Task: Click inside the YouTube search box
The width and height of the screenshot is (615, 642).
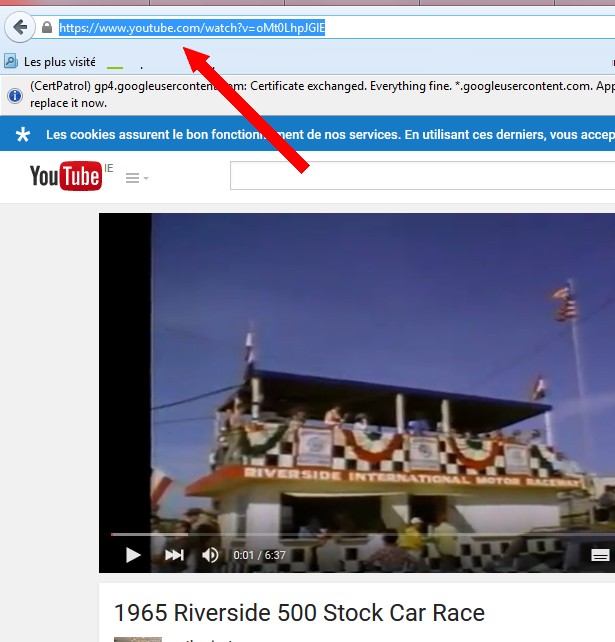Action: click(x=420, y=176)
